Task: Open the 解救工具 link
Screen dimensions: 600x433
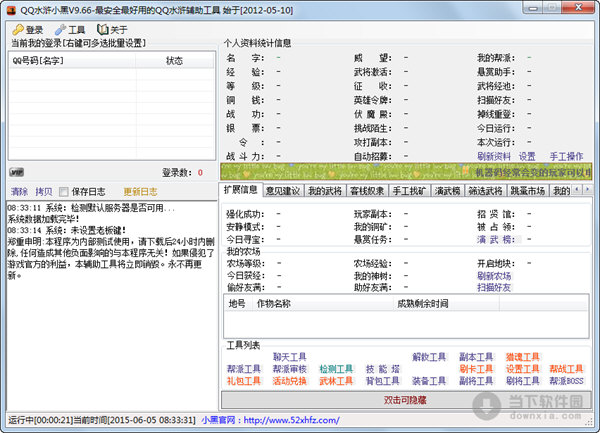Action: pos(429,357)
